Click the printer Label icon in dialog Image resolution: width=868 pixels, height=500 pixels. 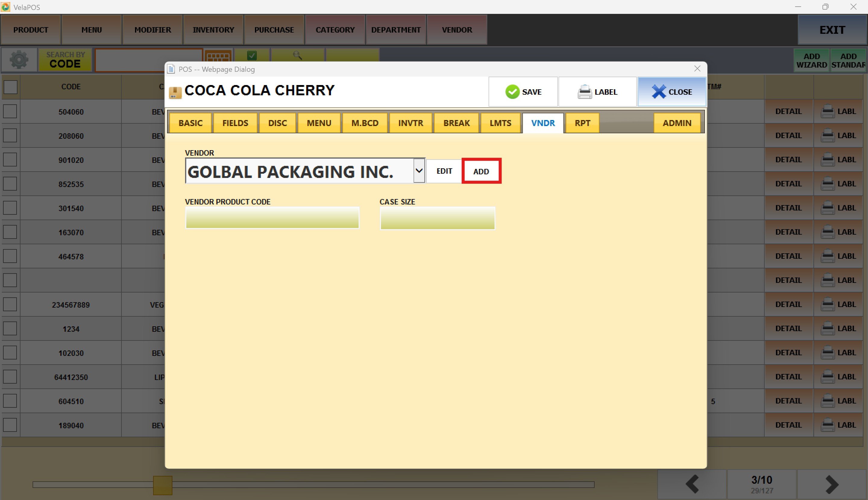[584, 92]
